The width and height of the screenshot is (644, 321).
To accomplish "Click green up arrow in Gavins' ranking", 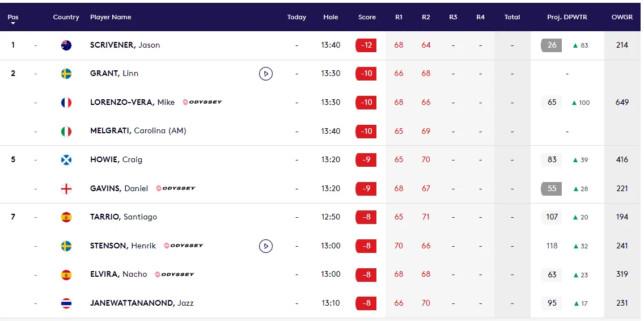I will 575,189.
